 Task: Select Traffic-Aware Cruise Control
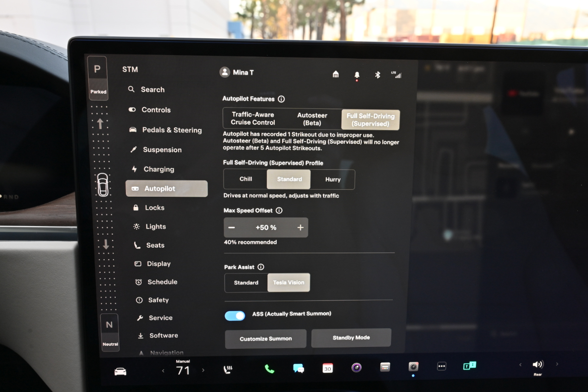coord(253,119)
